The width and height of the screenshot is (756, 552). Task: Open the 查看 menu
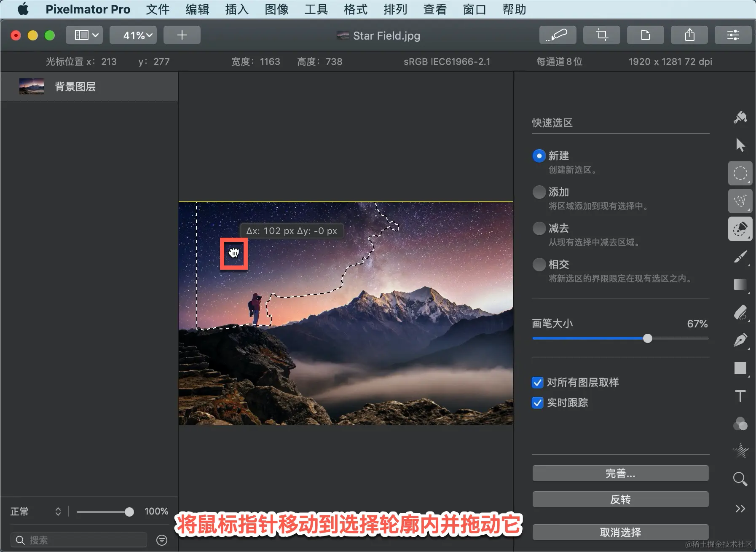coord(435,9)
